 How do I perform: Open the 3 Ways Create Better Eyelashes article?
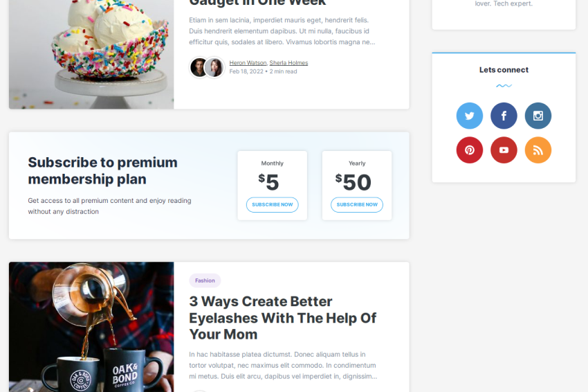point(282,318)
